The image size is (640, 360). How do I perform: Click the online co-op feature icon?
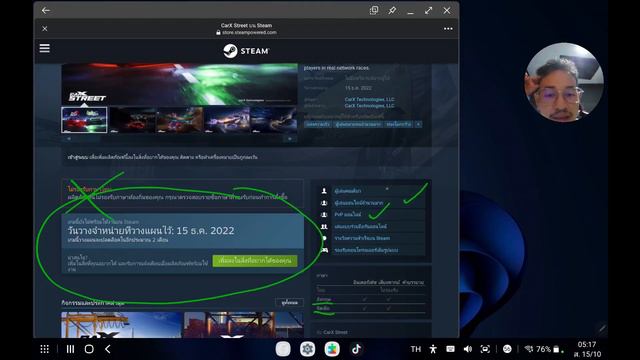point(324,226)
